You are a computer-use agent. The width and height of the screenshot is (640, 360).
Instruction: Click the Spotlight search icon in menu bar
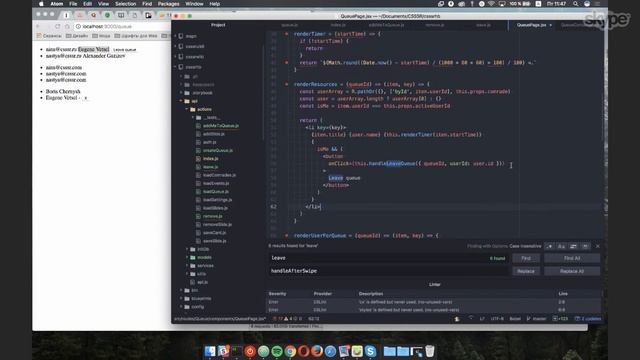point(576,4)
